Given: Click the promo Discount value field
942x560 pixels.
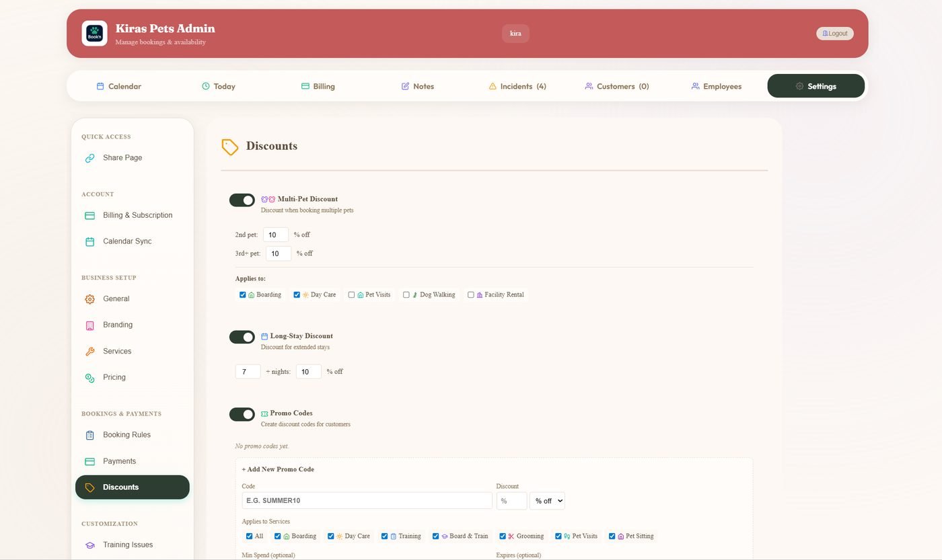Looking at the screenshot, I should (x=511, y=501).
